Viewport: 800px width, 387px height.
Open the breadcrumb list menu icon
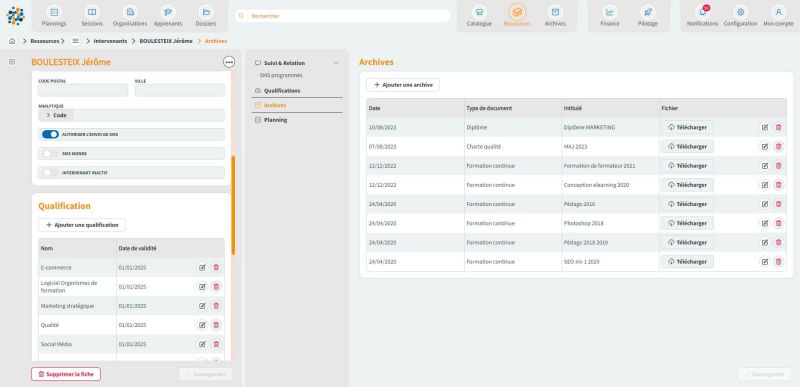pyautogui.click(x=76, y=41)
